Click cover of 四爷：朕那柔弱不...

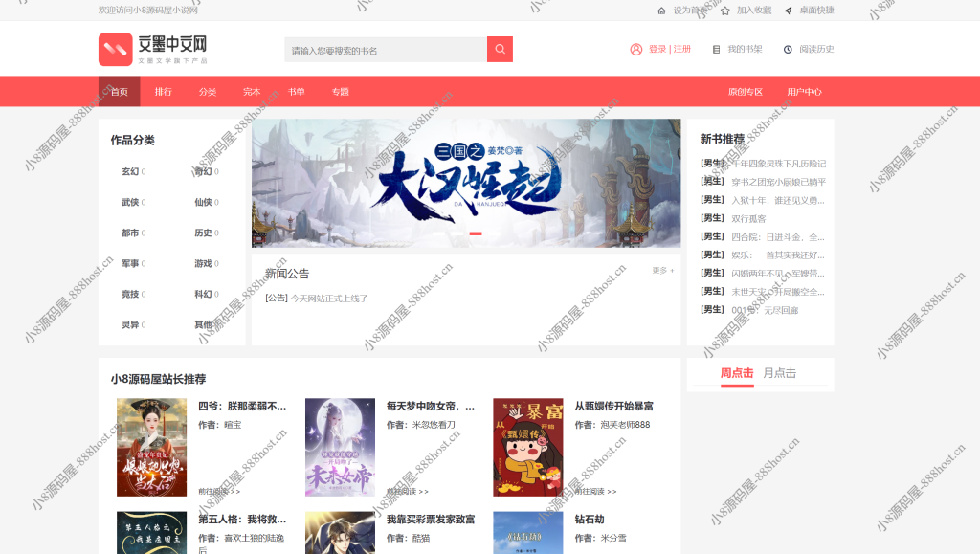pyautogui.click(x=152, y=447)
